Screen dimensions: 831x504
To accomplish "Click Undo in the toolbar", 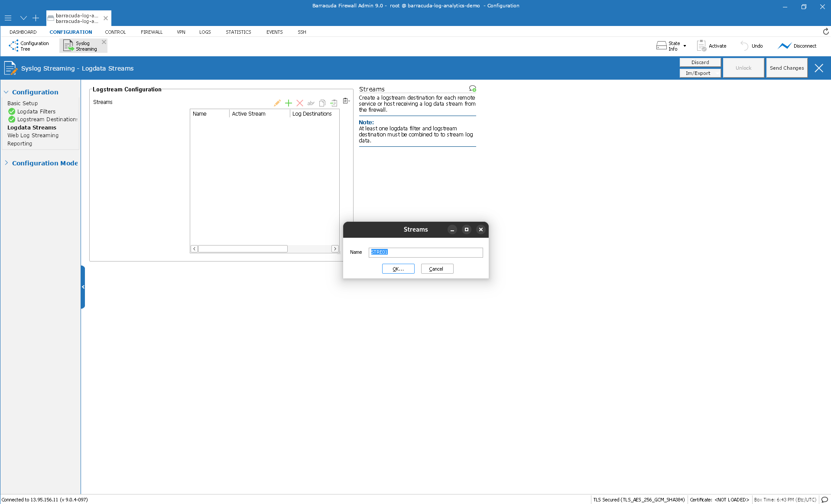I will (752, 45).
